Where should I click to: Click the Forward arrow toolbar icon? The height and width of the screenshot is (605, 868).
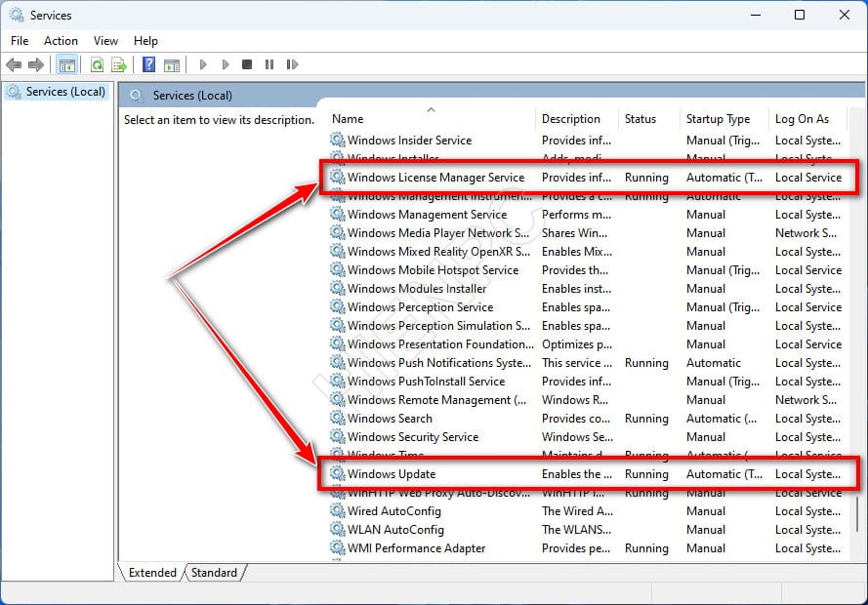coord(36,64)
